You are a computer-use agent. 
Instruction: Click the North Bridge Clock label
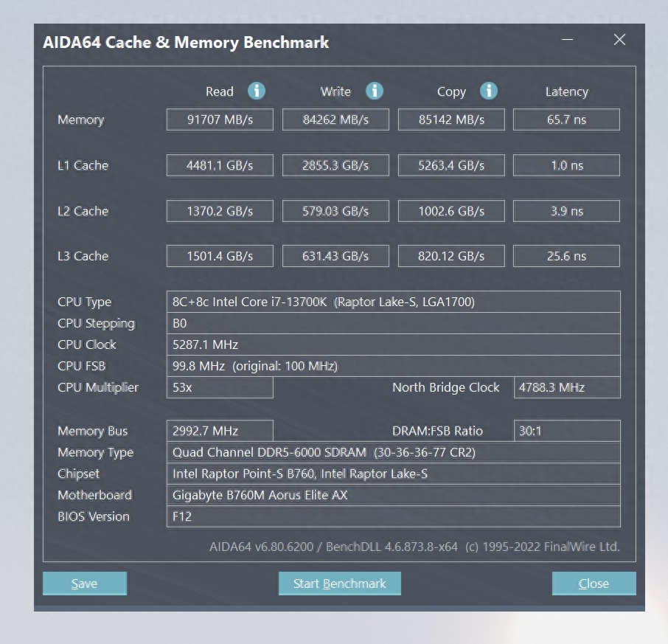(445, 387)
